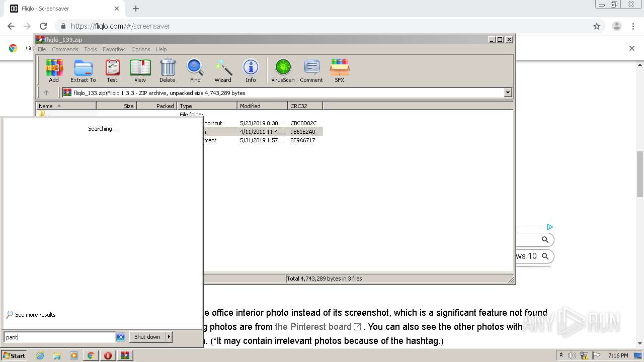Click the Extract To toolbar icon
Screen dimensions: 644x362
coord(83,70)
